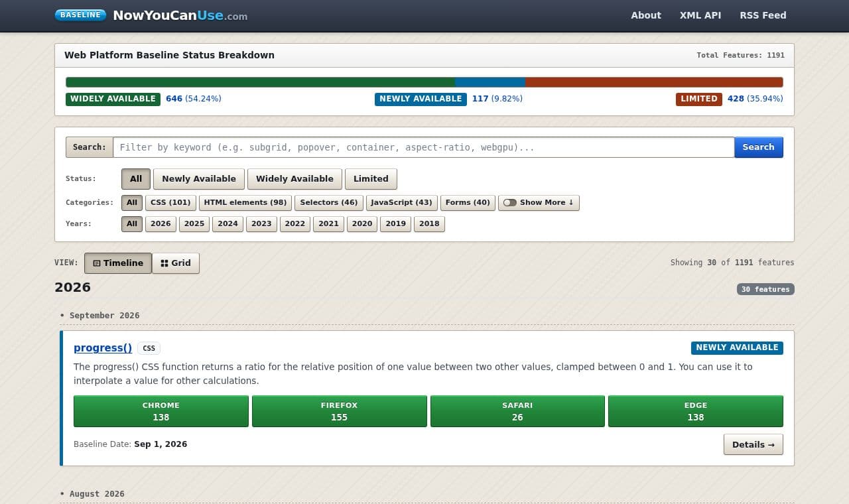Expand categories with Show More

[x=539, y=202]
